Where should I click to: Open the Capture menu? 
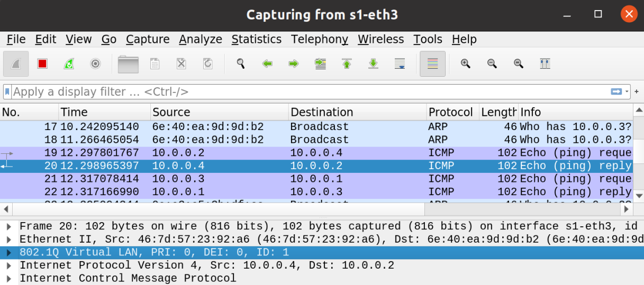148,39
